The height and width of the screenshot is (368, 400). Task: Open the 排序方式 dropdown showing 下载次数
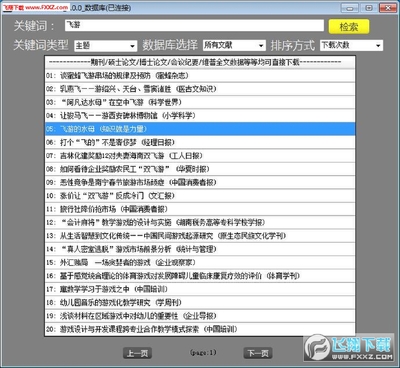click(351, 45)
